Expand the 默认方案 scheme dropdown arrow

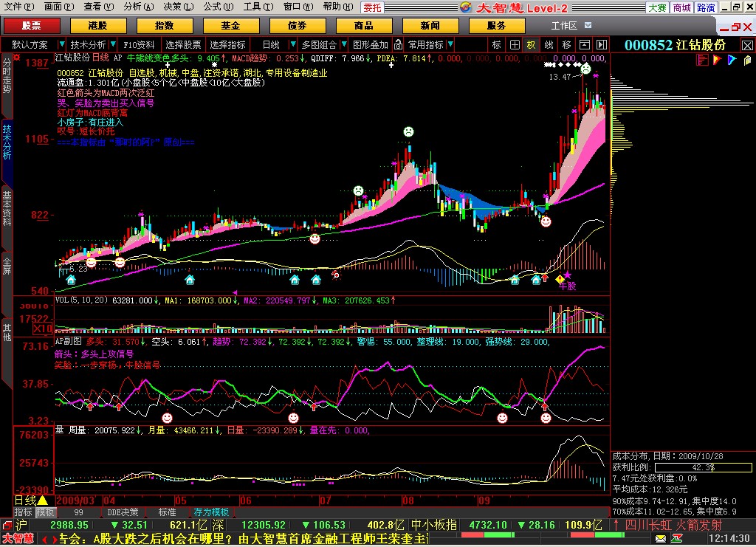pyautogui.click(x=61, y=44)
